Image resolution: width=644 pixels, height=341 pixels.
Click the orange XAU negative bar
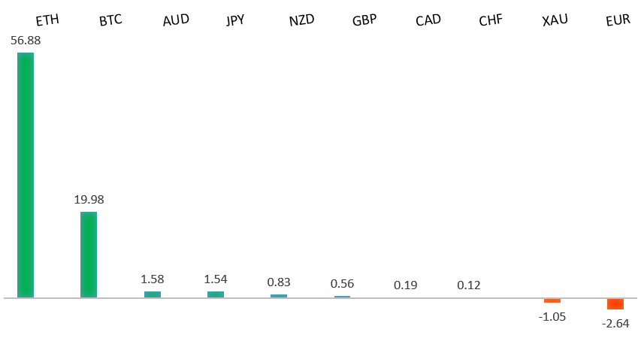tap(552, 300)
